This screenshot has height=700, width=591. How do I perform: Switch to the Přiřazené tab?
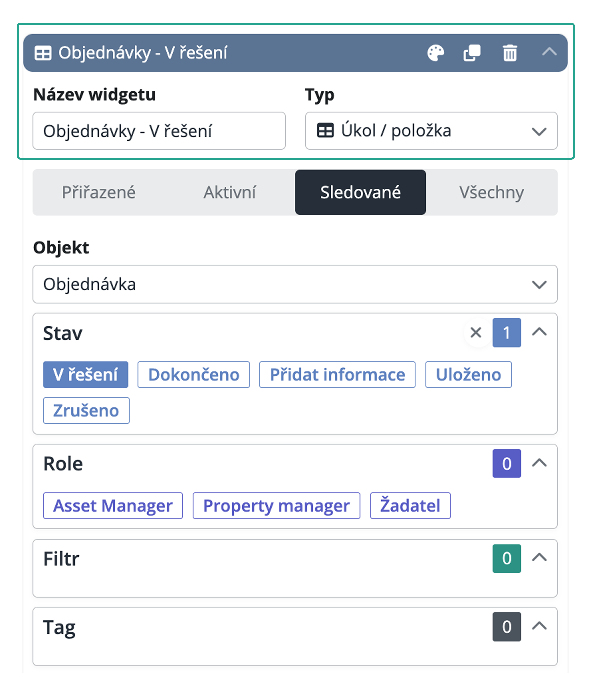[99, 193]
